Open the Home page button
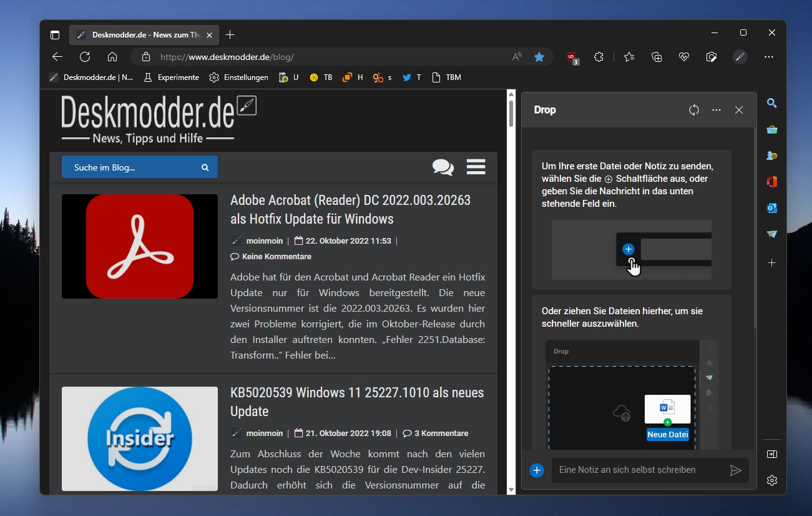The width and height of the screenshot is (812, 516). click(x=112, y=57)
